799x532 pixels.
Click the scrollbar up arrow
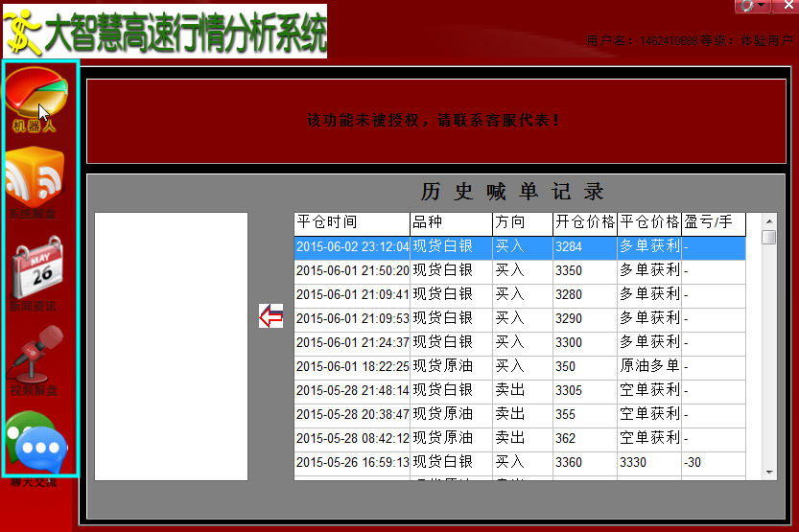coord(769,221)
